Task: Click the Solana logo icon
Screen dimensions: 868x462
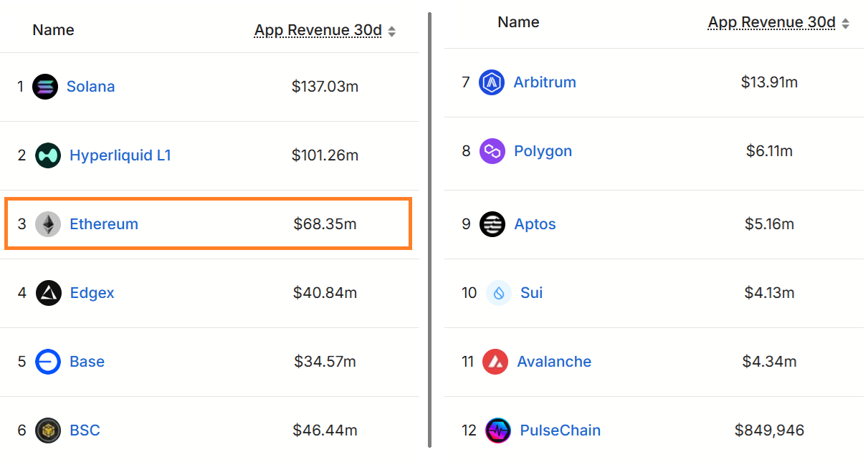Action: [45, 87]
